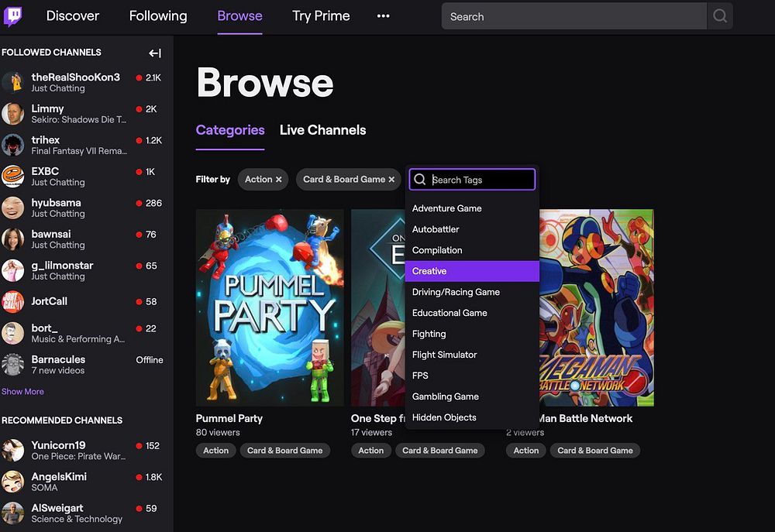Open Barnacules channel avatar
The image size is (775, 532).
point(13,365)
